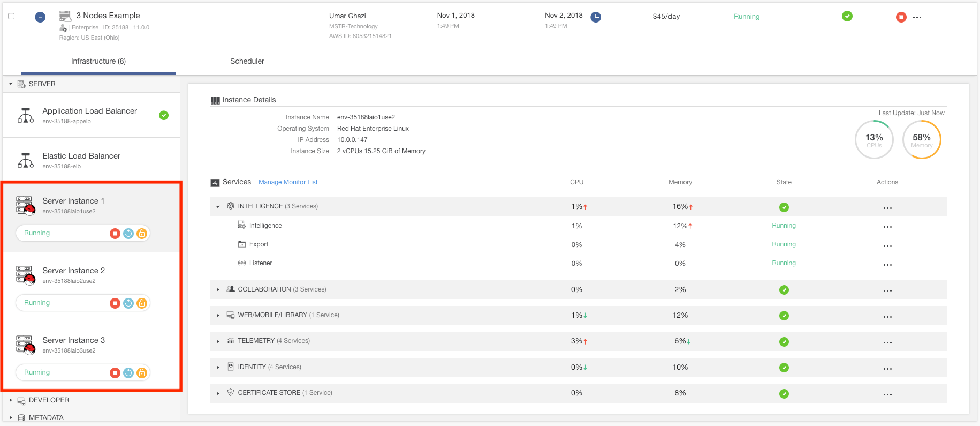This screenshot has height=426, width=980.
Task: Click Application Load Balancer green status check
Action: [164, 115]
